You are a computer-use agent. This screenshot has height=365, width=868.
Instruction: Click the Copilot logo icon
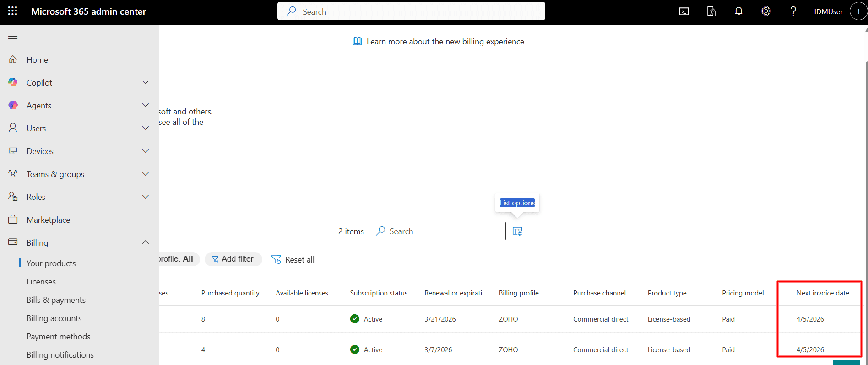(x=13, y=82)
